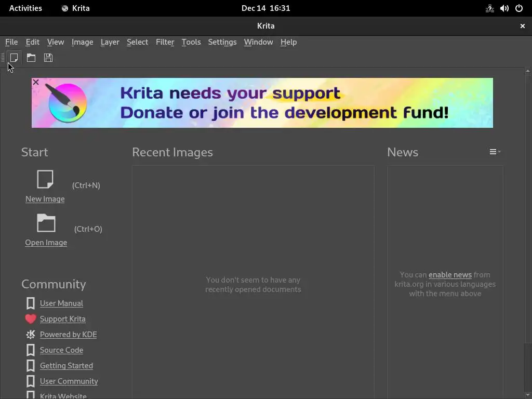The height and width of the screenshot is (399, 532).
Task: Click the KDE gear logo icon
Action: (x=31, y=335)
